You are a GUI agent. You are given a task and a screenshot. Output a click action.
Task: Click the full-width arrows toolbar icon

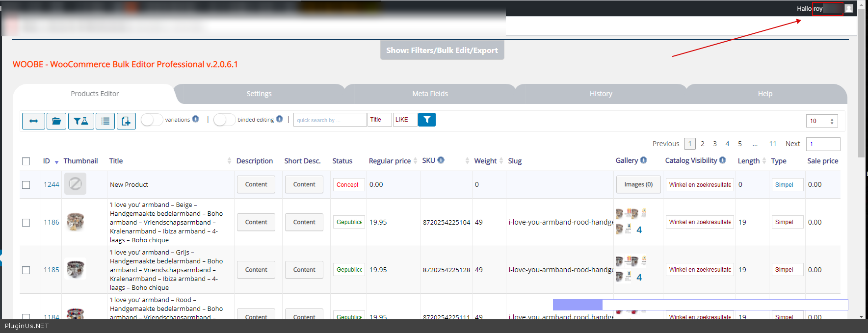[33, 121]
